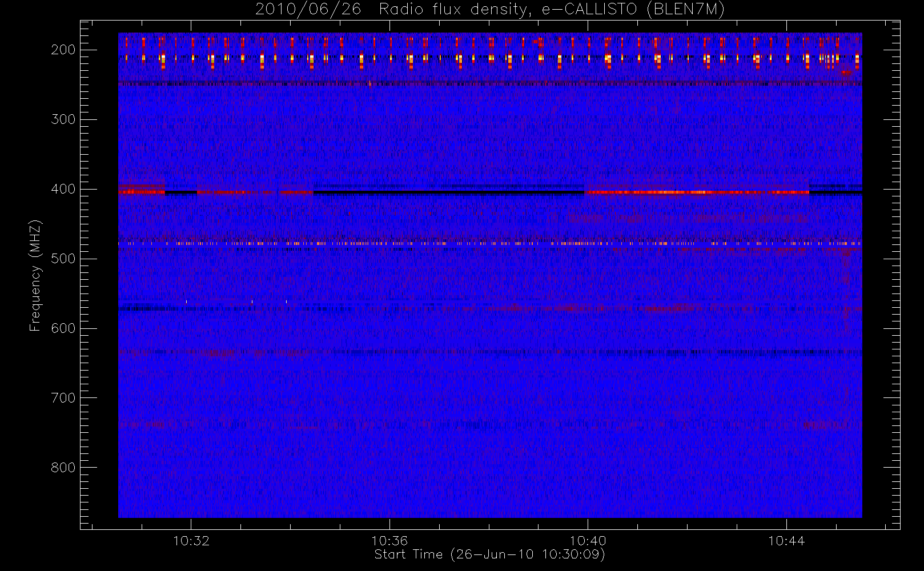The width and height of the screenshot is (924, 571).
Task: Click the 300 frequency tick label
Action: (63, 119)
